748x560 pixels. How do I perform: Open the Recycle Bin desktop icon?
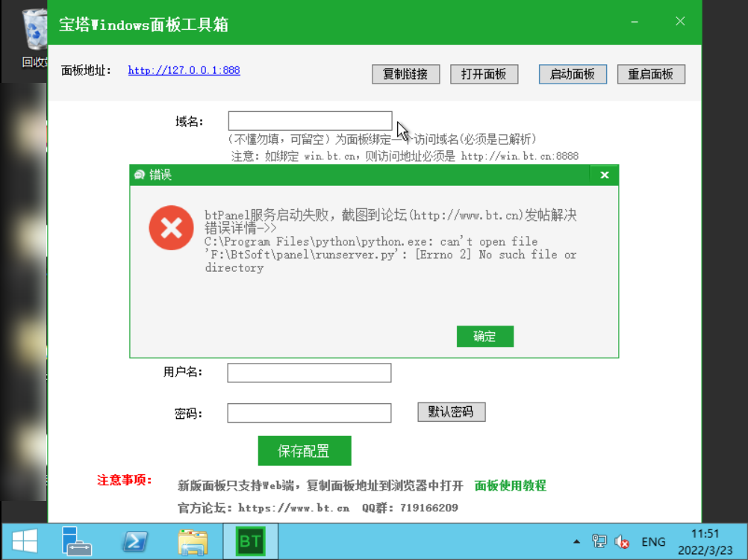click(x=34, y=38)
